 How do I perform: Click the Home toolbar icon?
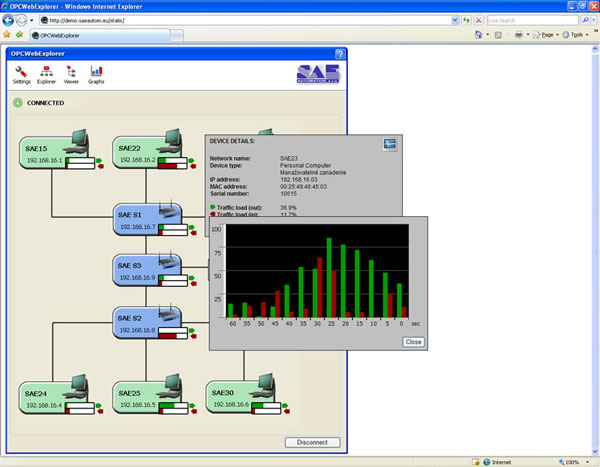pyautogui.click(x=478, y=35)
